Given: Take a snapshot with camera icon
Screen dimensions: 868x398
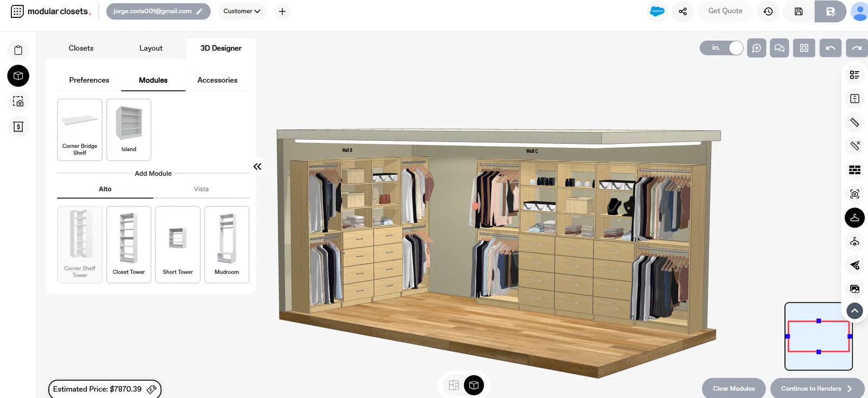Looking at the screenshot, I should [854, 194].
